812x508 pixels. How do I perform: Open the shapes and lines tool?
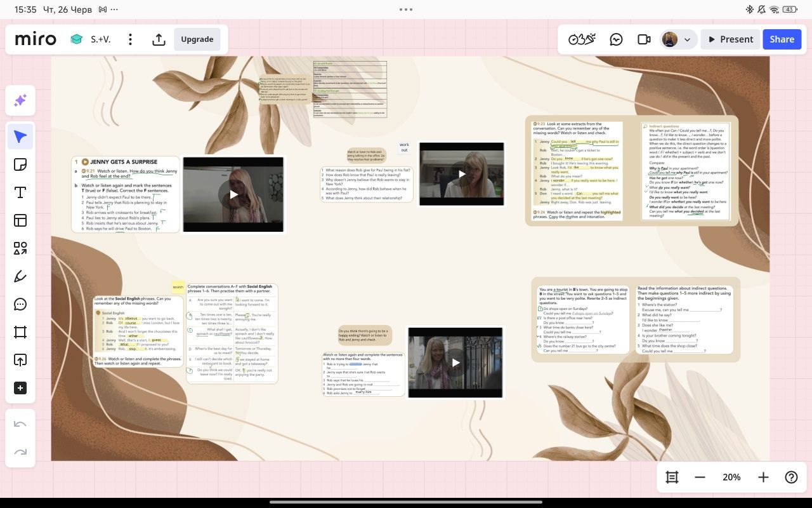click(x=20, y=248)
